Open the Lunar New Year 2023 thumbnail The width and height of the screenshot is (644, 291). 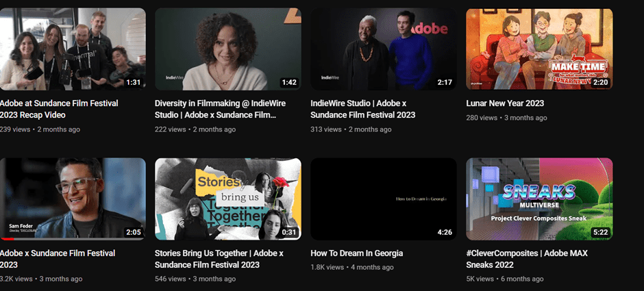tap(539, 49)
